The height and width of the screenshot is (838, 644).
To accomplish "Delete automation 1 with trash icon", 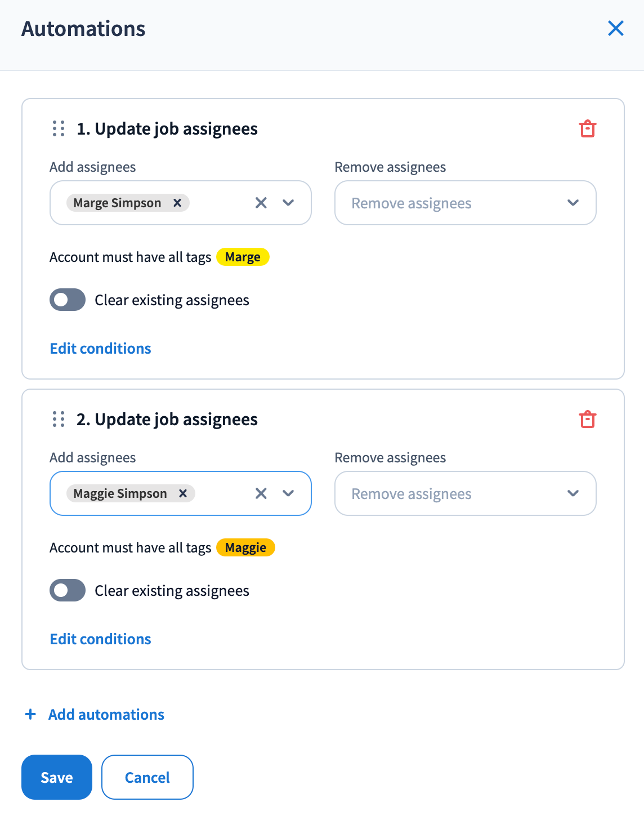I will tap(587, 129).
